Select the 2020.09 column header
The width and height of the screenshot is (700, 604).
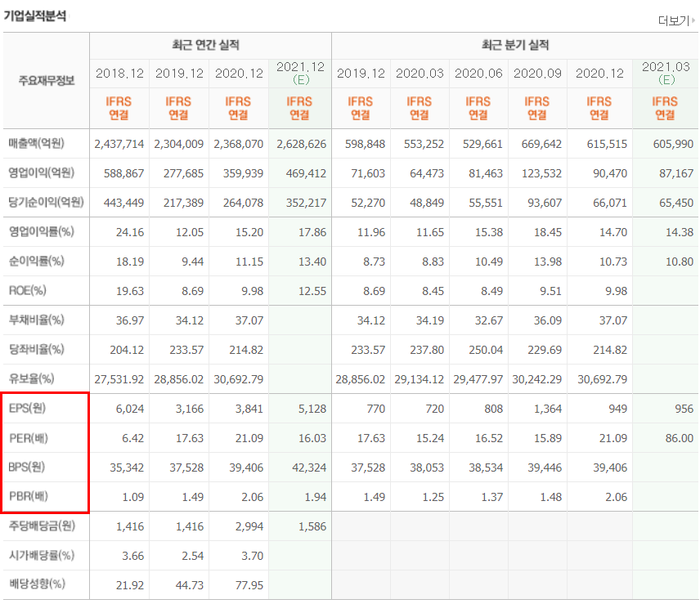(537, 74)
